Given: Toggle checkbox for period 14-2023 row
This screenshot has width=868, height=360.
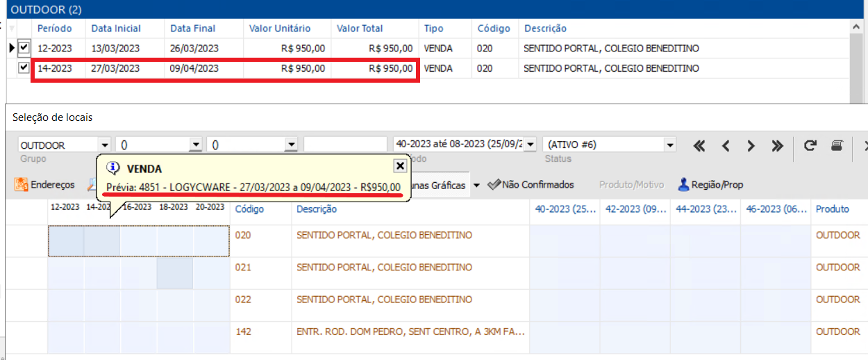Looking at the screenshot, I should click(24, 68).
